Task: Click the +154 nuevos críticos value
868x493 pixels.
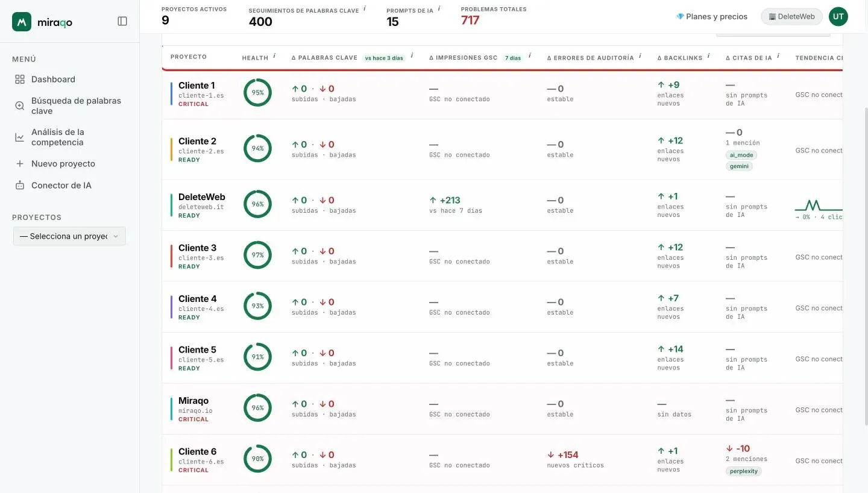Action: 563,455
